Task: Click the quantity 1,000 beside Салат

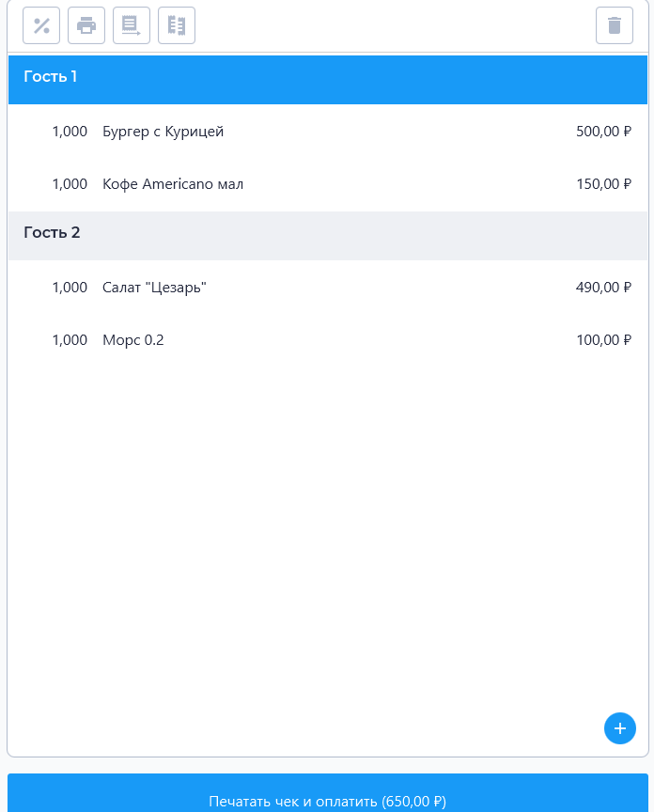Action: [x=70, y=288]
